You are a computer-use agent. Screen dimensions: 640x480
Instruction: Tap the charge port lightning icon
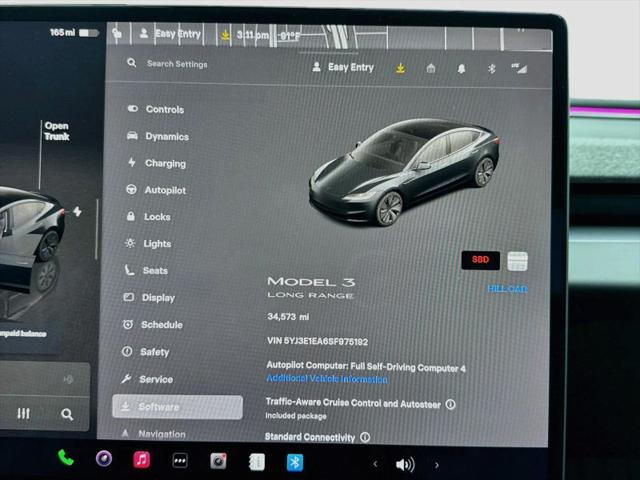[77, 211]
